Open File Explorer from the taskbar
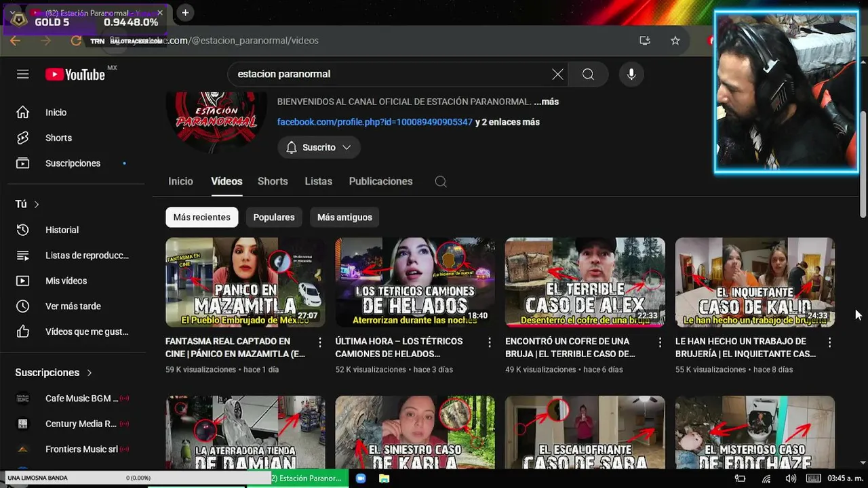 384,479
